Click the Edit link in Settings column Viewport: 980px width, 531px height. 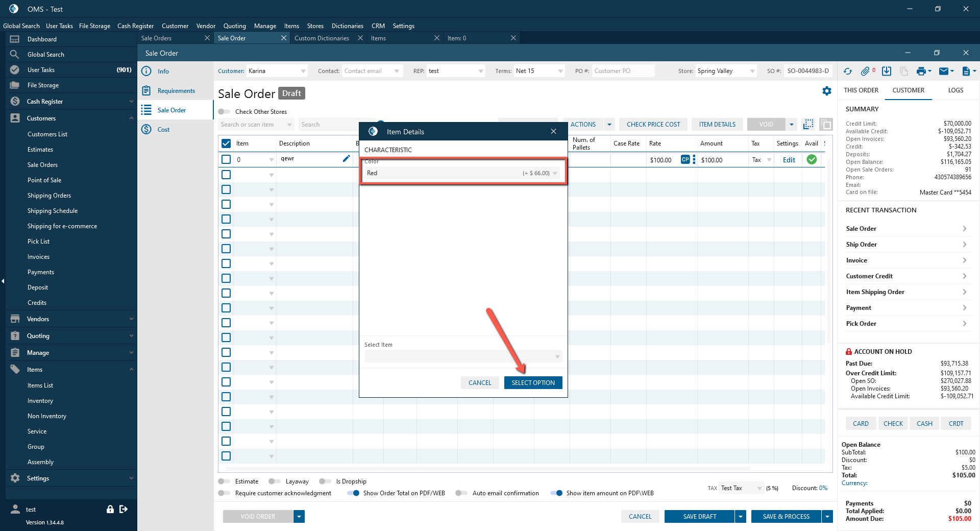coord(789,160)
